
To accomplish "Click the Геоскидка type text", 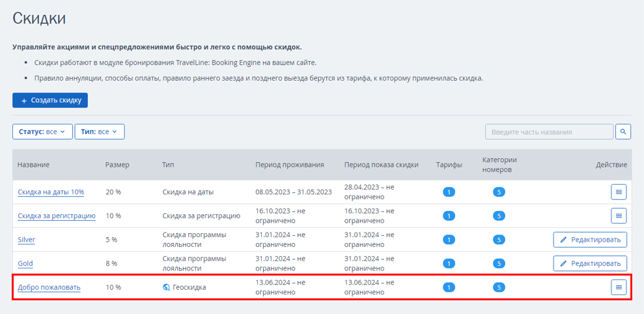I will [x=189, y=287].
